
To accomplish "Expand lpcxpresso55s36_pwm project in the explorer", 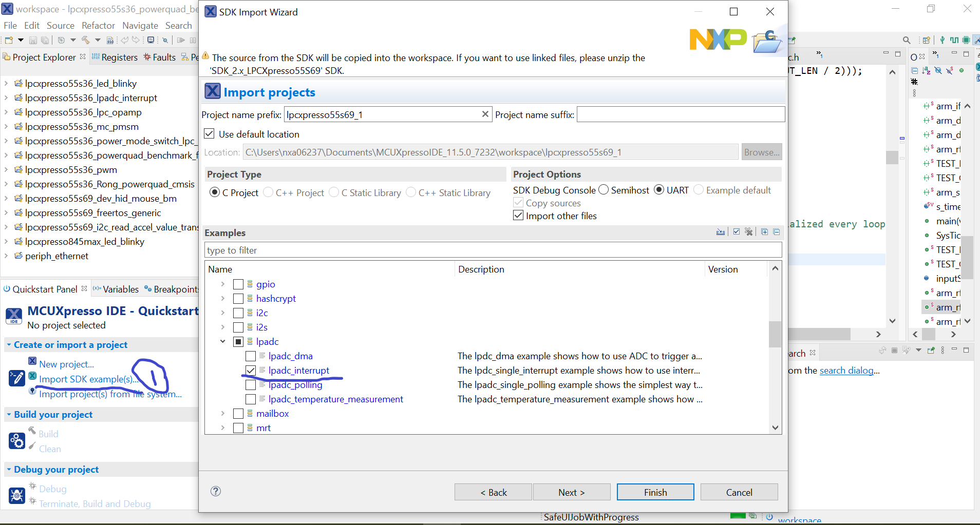I will (x=6, y=169).
